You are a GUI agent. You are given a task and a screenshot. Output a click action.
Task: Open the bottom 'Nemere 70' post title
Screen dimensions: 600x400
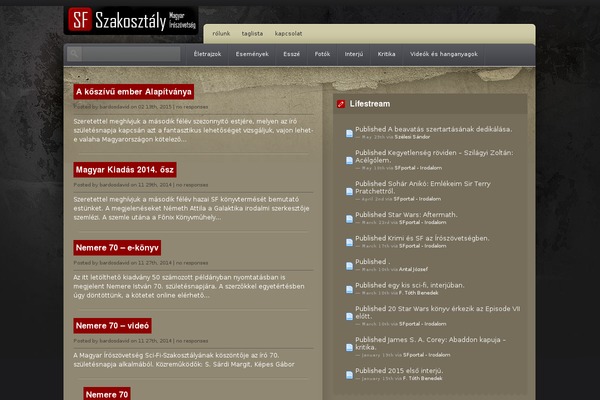107,394
